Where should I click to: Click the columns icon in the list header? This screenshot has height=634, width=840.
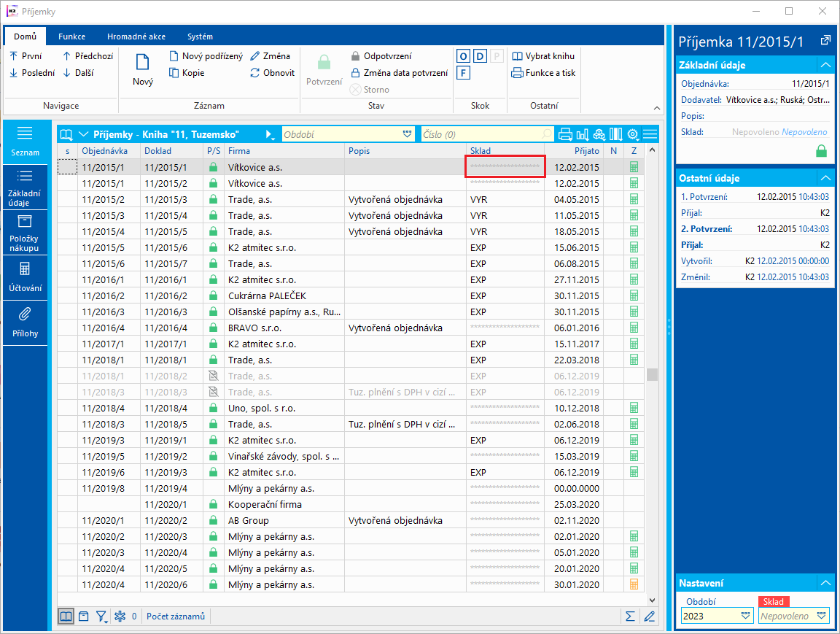(x=616, y=134)
